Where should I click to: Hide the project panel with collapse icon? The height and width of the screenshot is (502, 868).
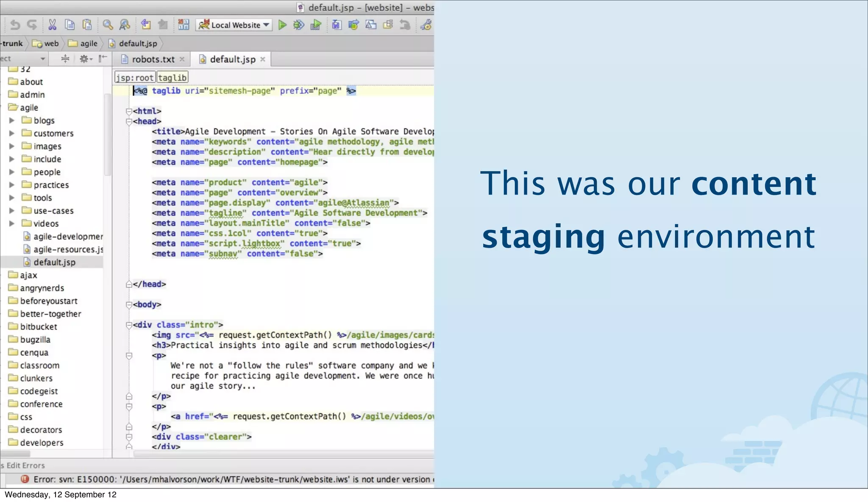point(103,59)
